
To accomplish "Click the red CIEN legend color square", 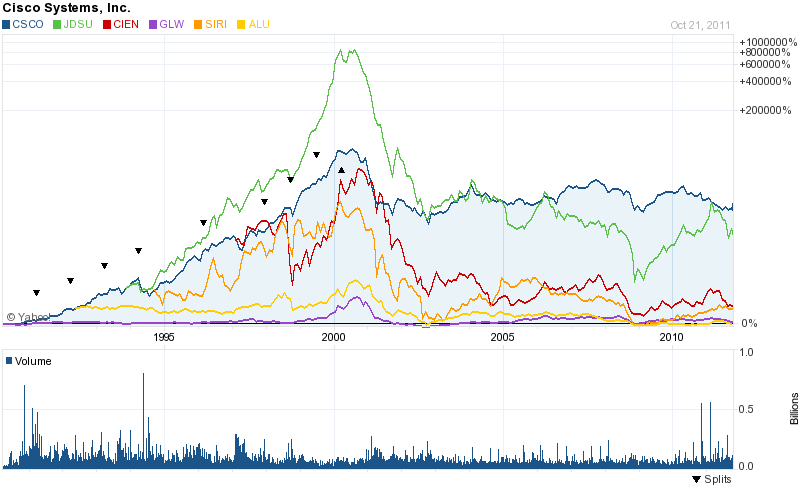I will 107,25.
